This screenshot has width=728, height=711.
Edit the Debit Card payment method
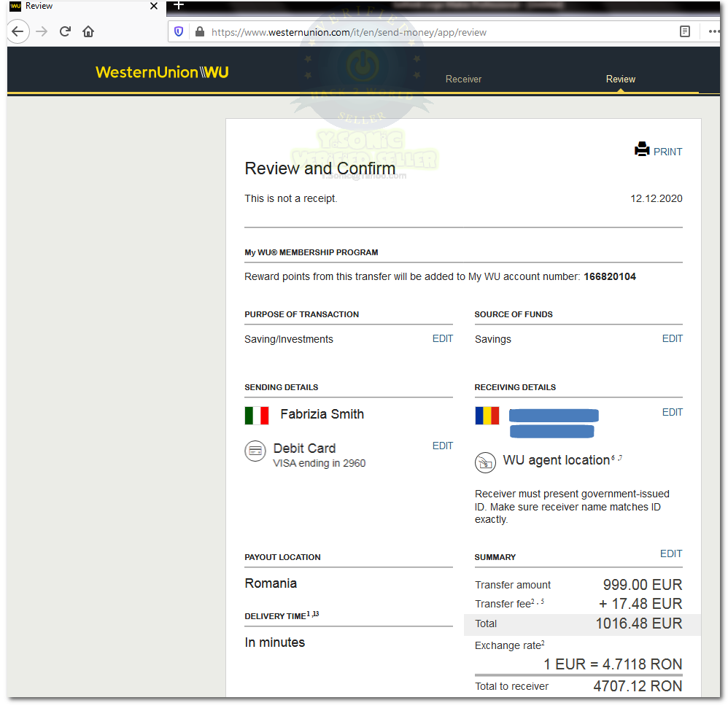point(443,446)
